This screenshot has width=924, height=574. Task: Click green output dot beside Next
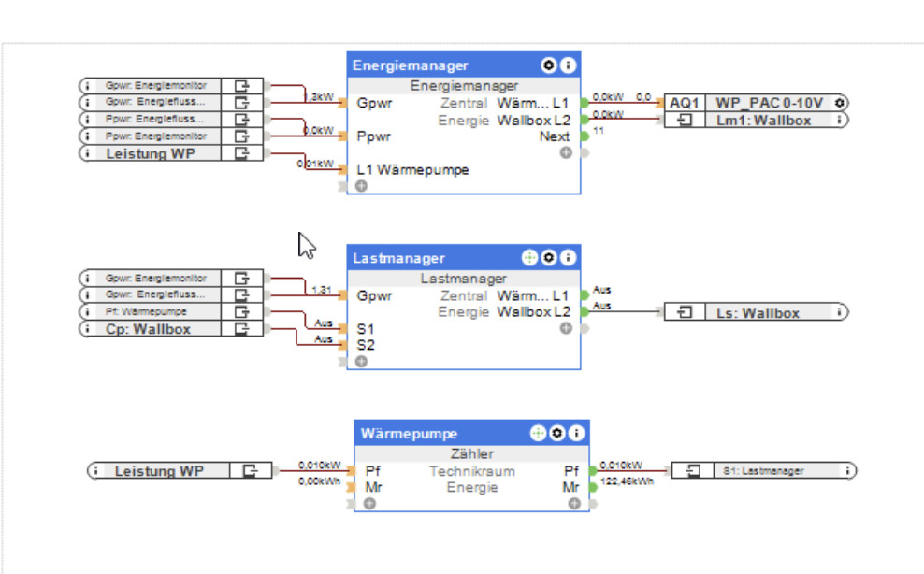[x=585, y=136]
